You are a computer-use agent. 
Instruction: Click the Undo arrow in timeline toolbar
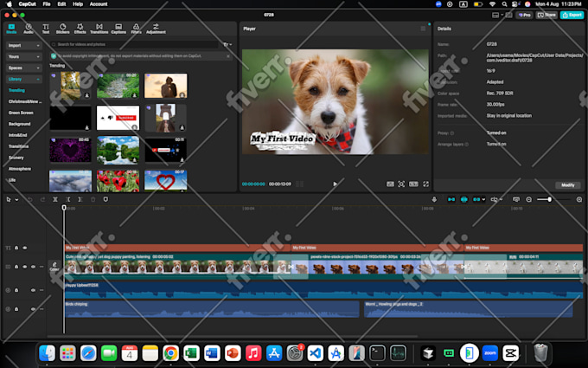[x=30, y=199]
